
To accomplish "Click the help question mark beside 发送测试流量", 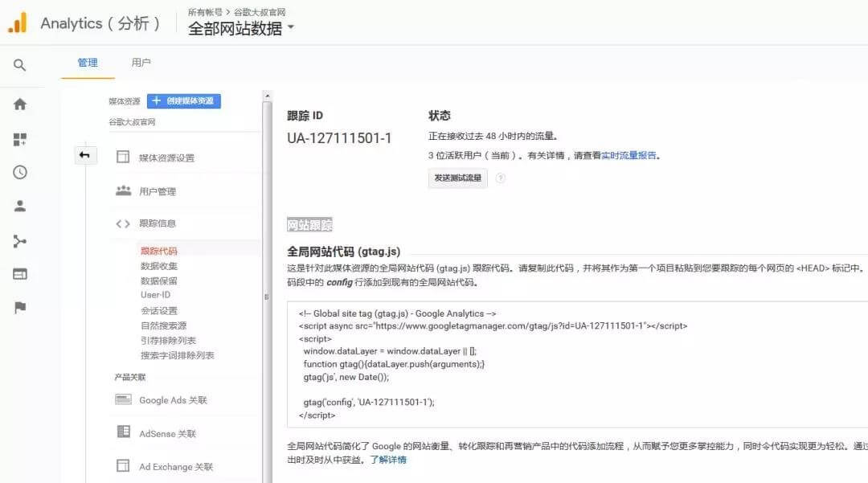I will [x=501, y=178].
